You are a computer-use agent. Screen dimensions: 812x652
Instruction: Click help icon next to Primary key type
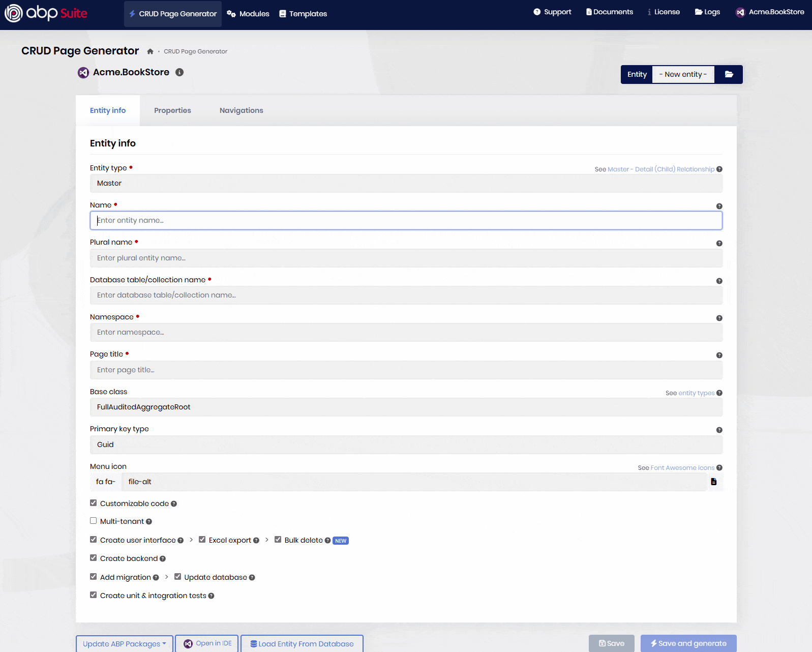pyautogui.click(x=719, y=430)
